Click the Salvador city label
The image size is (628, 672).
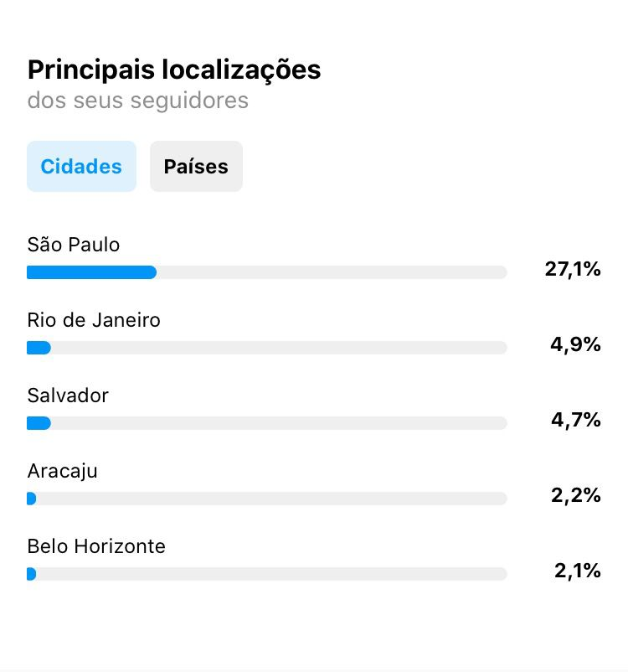[68, 395]
